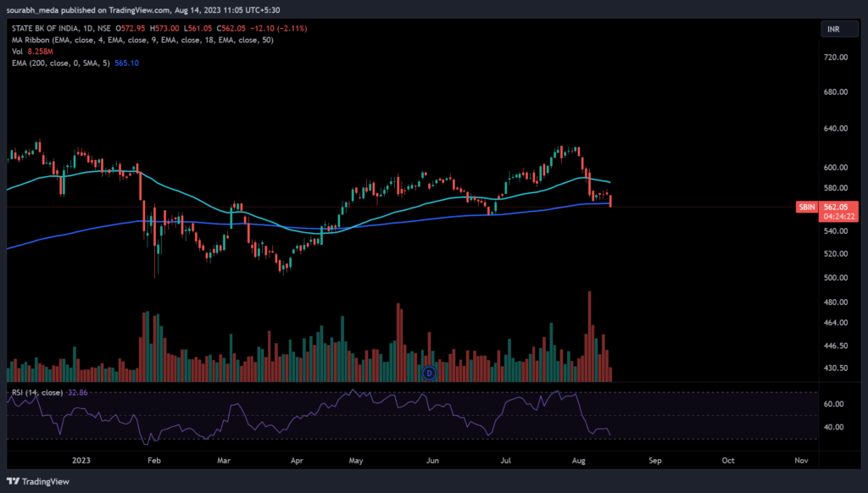Viewport: 868px width, 493px height.
Task: Click the Vol 8.258M legend
Action: tap(33, 52)
